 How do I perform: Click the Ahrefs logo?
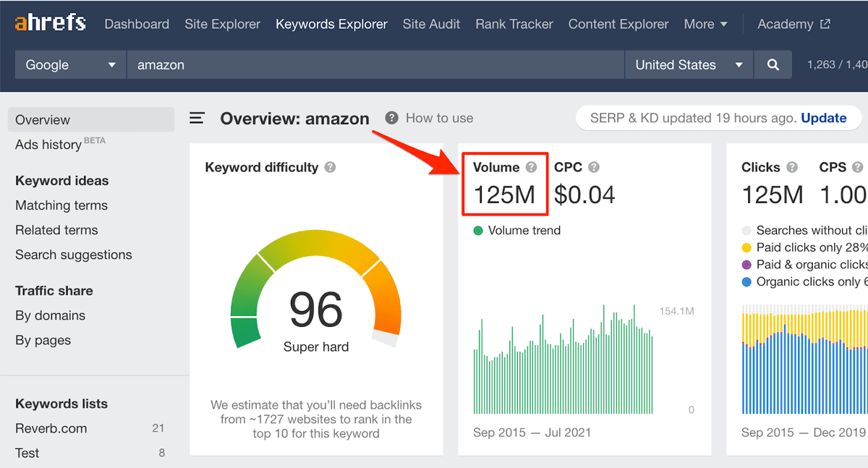pos(50,23)
